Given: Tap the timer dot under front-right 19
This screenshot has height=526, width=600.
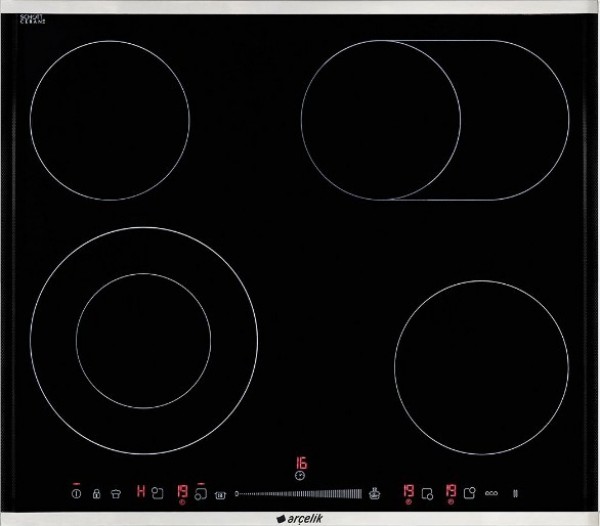Looking at the screenshot, I should pyautogui.click(x=408, y=502).
